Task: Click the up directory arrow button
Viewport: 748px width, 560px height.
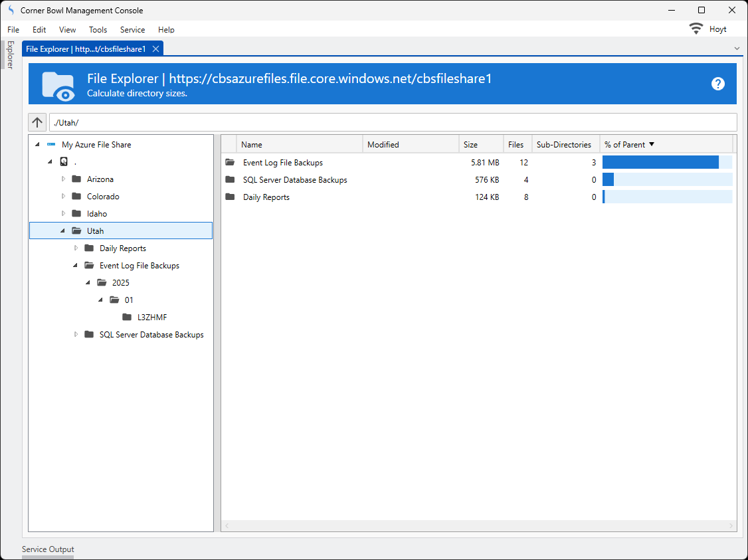Action: (37, 122)
